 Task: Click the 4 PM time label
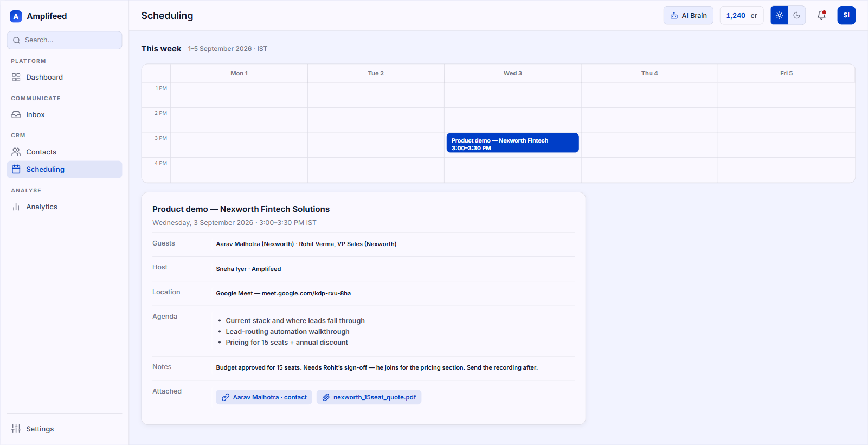pos(161,163)
